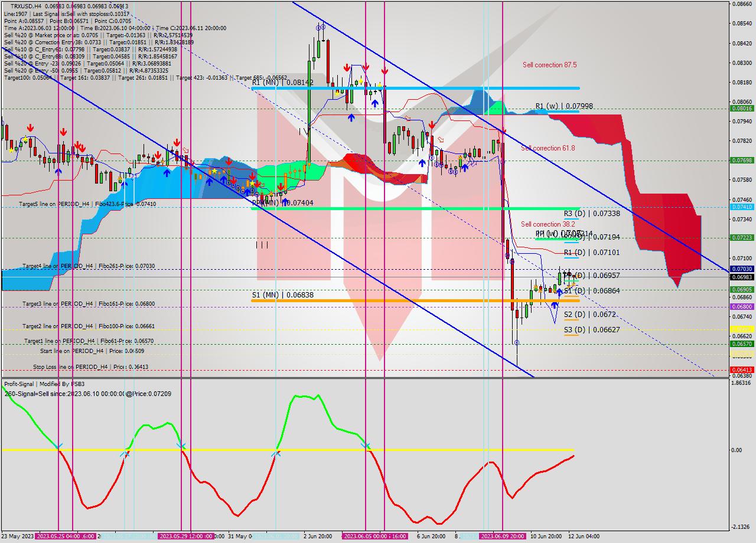Screen dimensions: 756x543
Task: Select the S1 (MN) | 0.06838 support label
Action: [283, 295]
